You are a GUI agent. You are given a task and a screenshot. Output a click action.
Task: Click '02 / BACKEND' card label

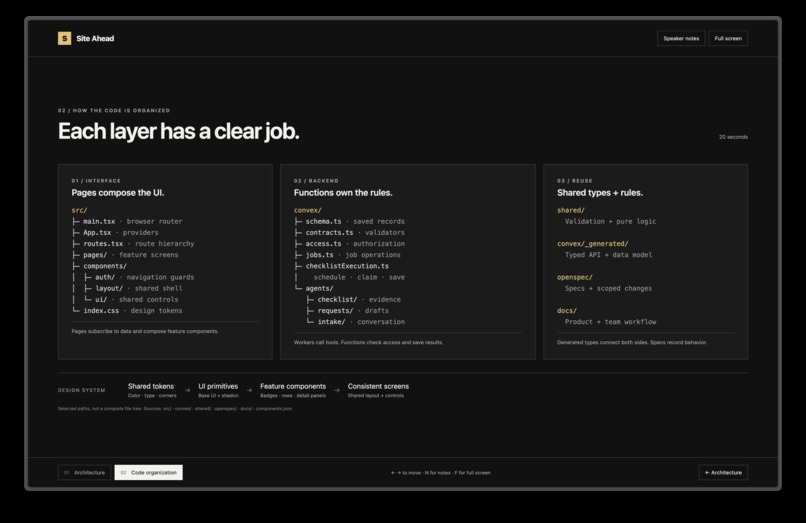point(316,181)
